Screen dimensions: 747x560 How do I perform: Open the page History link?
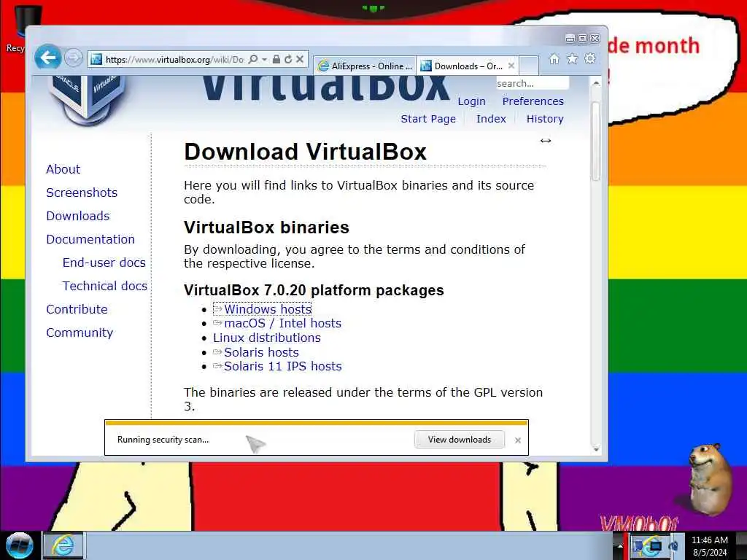545,119
